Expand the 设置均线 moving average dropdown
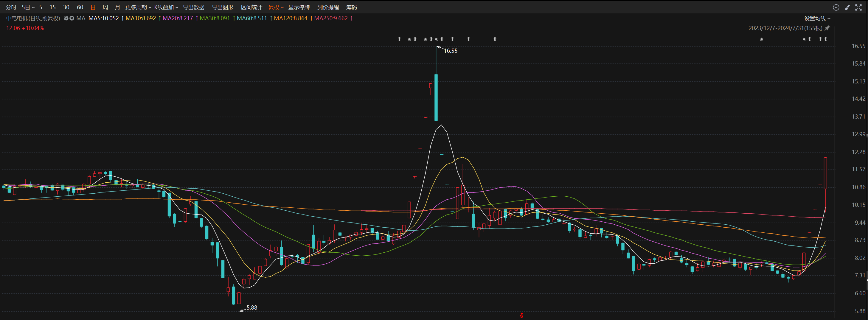 [817, 18]
